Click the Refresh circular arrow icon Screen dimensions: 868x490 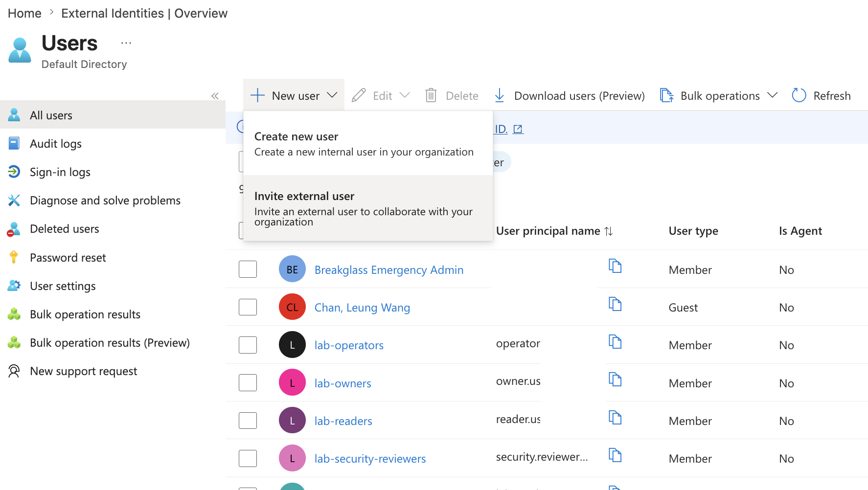pos(799,95)
